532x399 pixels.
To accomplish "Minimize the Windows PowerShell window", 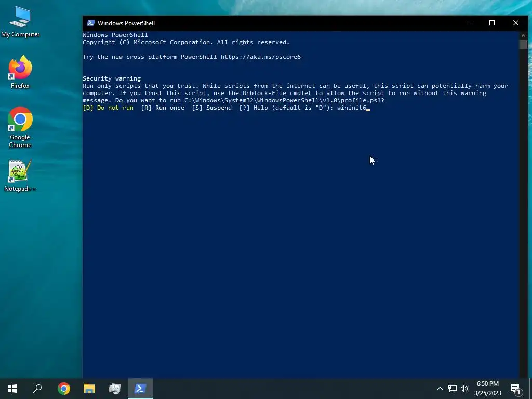I will 469,23.
